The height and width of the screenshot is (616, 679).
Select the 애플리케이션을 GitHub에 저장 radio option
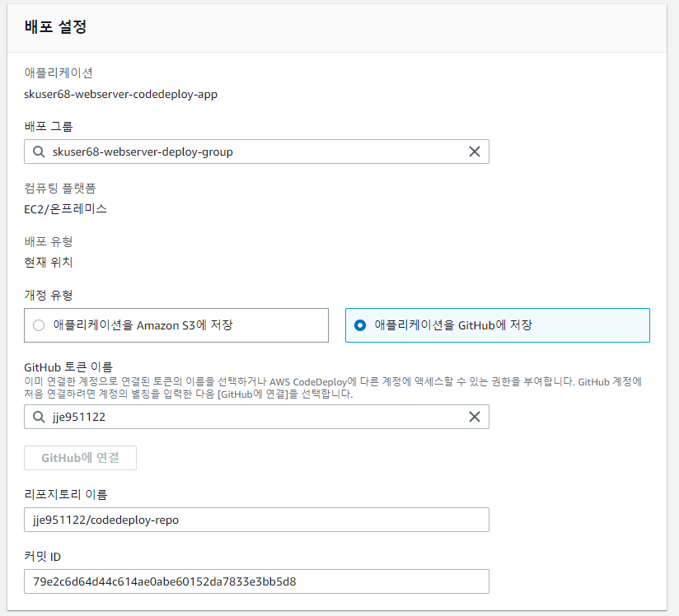[498, 325]
